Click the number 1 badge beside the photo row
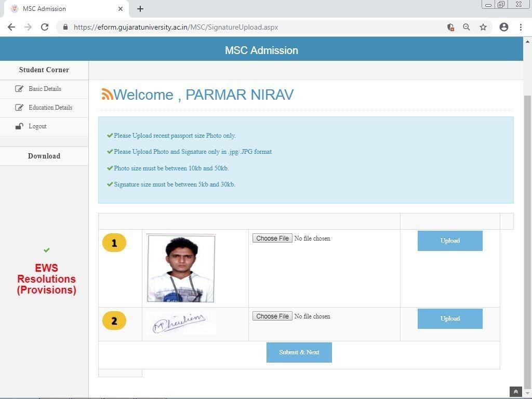The height and width of the screenshot is (399, 532). coord(114,242)
